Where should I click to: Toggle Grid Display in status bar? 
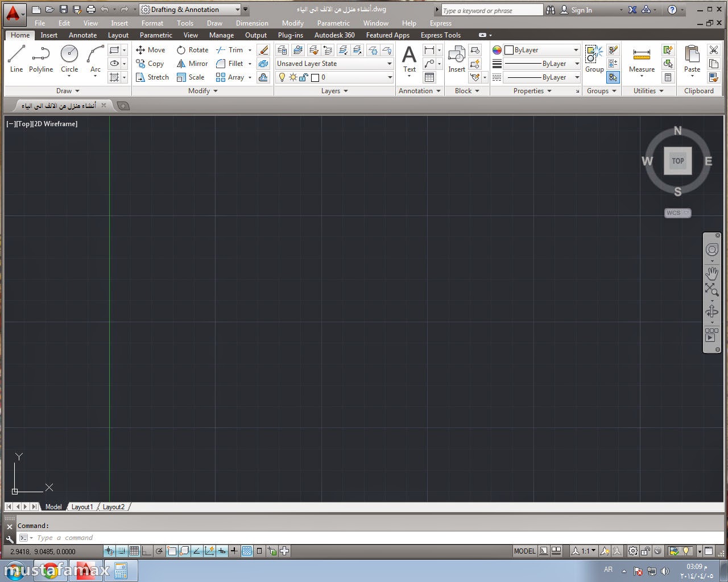134,551
